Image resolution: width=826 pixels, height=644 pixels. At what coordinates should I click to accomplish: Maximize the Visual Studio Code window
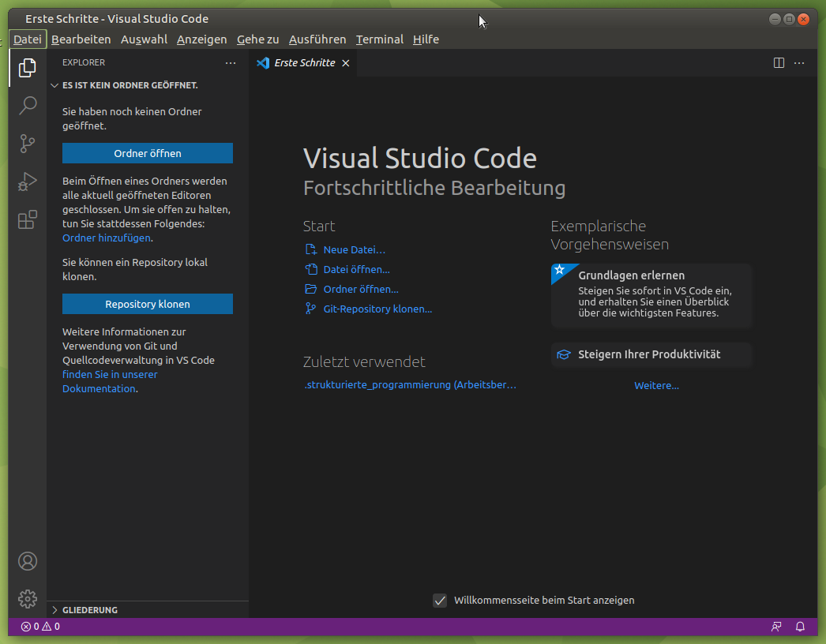click(x=789, y=20)
